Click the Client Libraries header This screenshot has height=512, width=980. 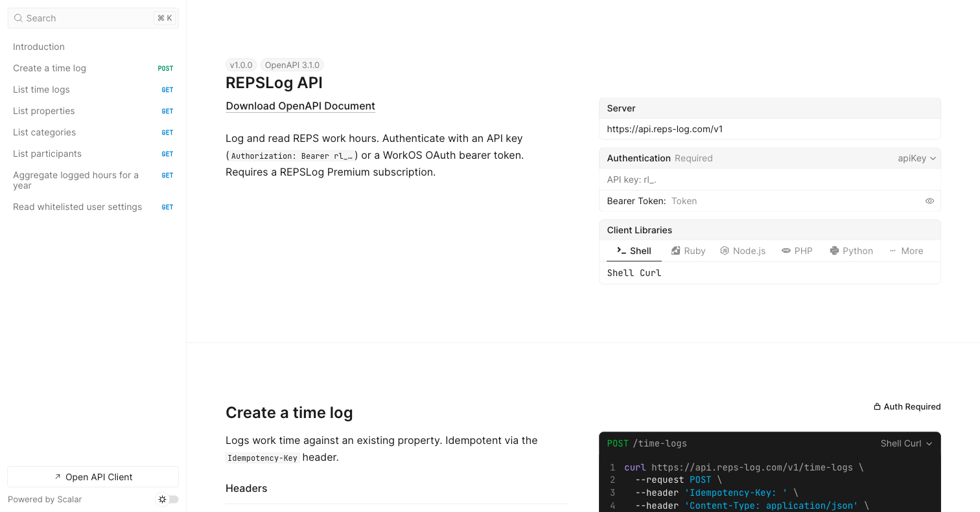pyautogui.click(x=639, y=230)
